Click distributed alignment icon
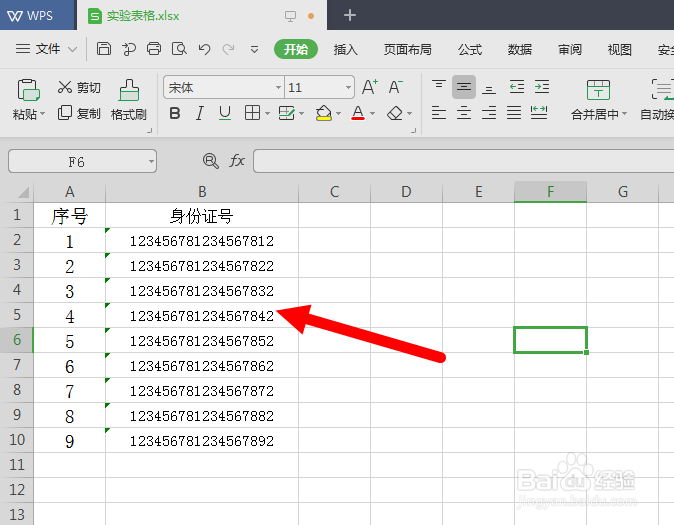 coord(539,113)
